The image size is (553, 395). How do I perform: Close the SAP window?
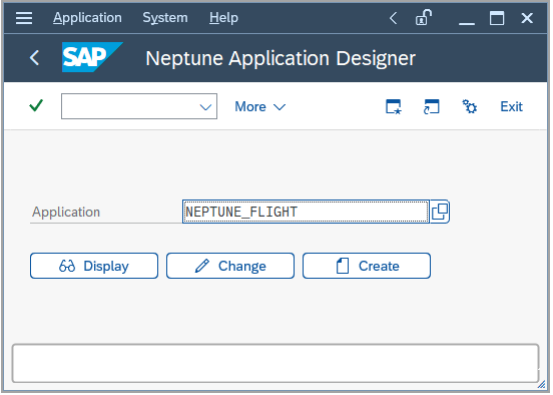point(527,18)
